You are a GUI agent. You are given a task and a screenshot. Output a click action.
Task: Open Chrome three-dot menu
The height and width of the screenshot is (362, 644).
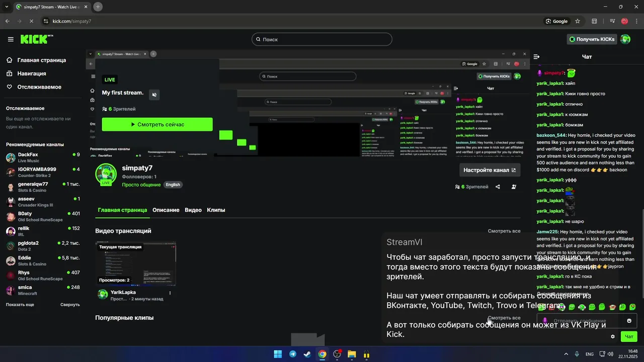(636, 21)
